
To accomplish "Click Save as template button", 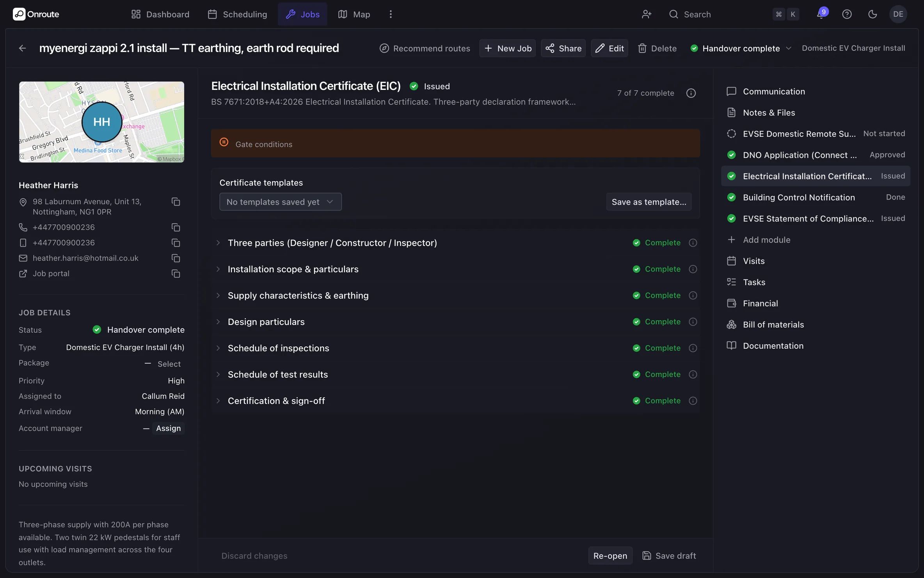I will 649,202.
